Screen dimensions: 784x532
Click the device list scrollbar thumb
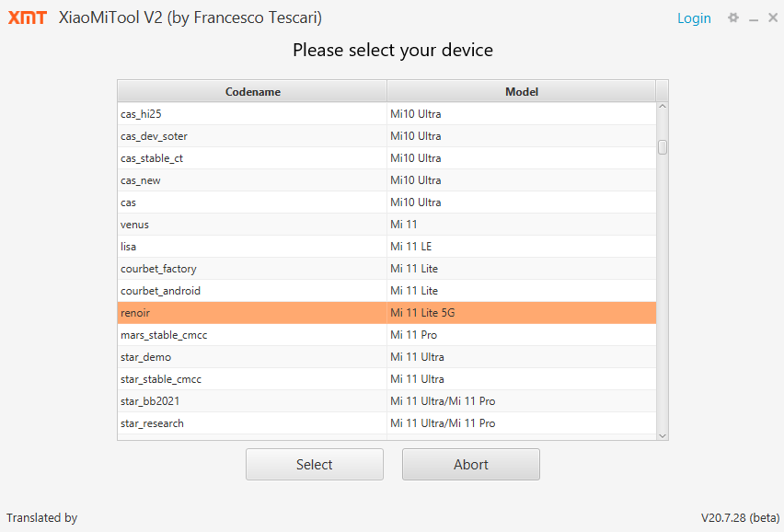click(x=662, y=147)
